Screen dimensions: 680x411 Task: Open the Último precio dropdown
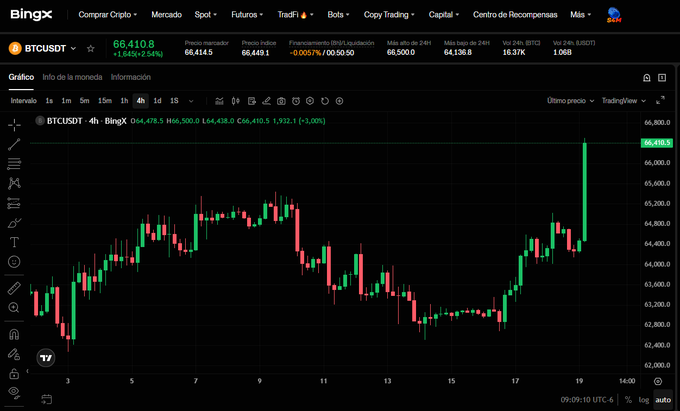[570, 101]
